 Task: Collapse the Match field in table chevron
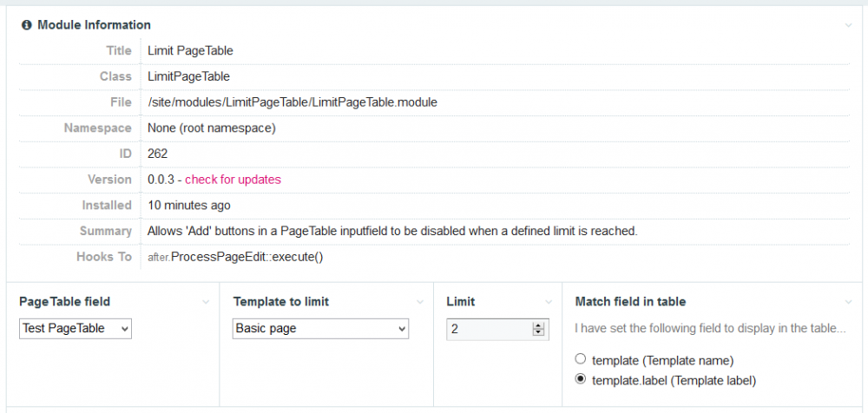(848, 302)
